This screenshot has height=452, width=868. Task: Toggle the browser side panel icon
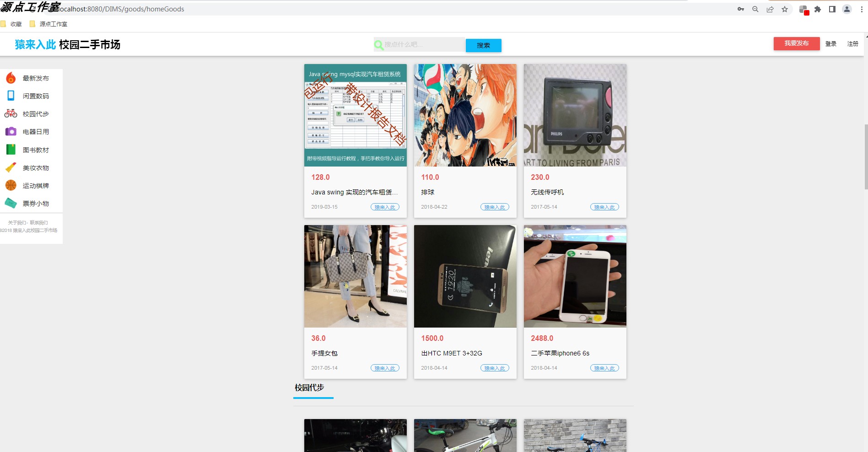[x=832, y=9]
